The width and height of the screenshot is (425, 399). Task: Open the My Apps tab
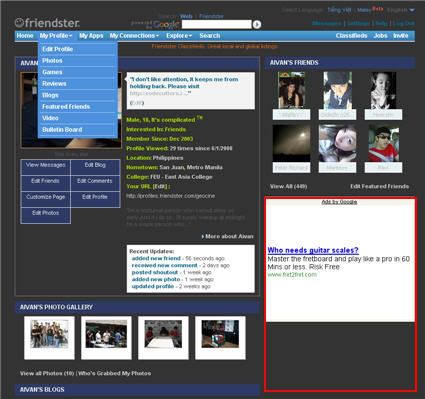(x=91, y=36)
